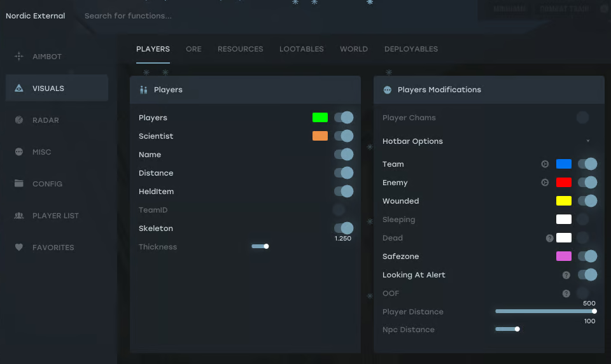Open the Config section
Viewport: 611px width, 364px height.
coord(57,183)
